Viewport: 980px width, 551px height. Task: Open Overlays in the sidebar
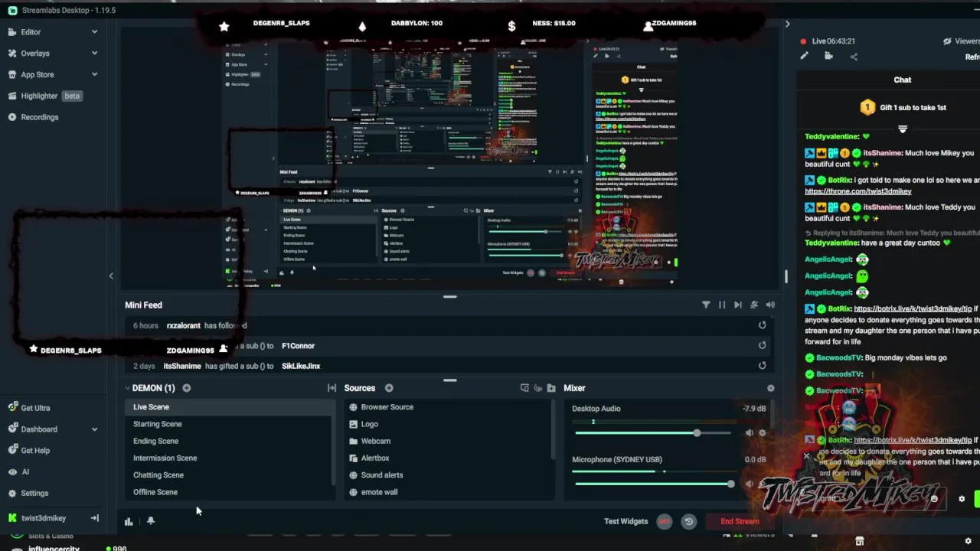click(x=35, y=54)
